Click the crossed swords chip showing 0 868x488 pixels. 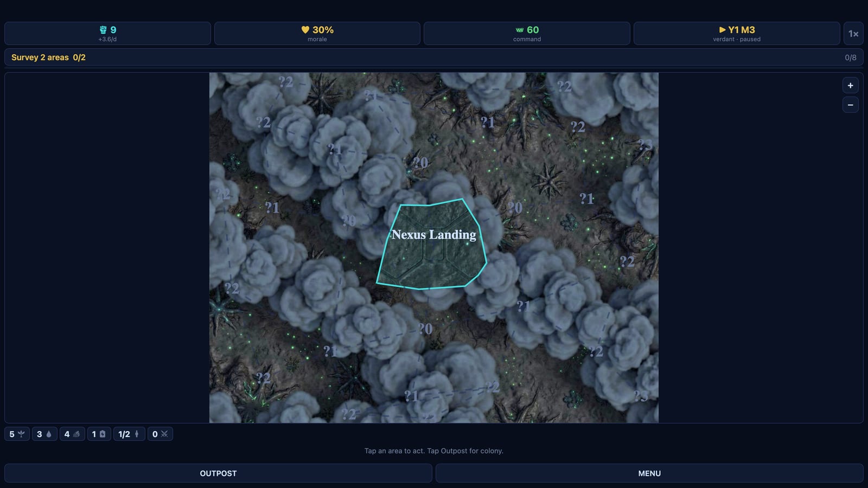pos(160,434)
